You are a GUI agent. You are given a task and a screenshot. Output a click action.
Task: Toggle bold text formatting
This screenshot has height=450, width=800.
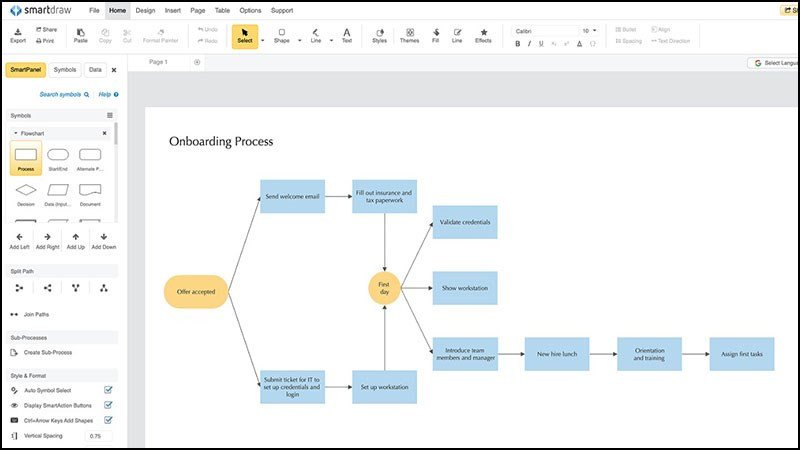coord(518,44)
